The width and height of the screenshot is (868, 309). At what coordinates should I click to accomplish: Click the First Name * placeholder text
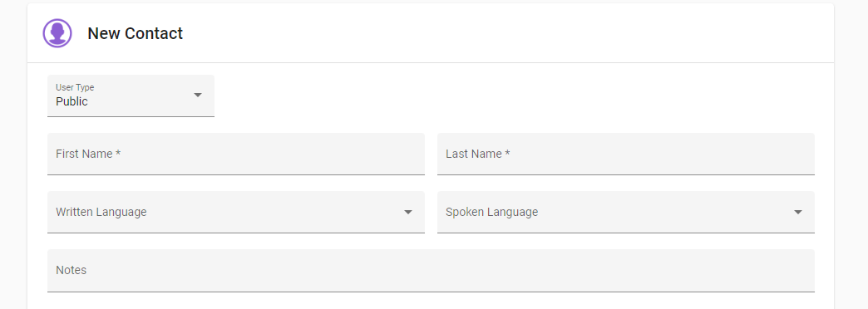[88, 154]
